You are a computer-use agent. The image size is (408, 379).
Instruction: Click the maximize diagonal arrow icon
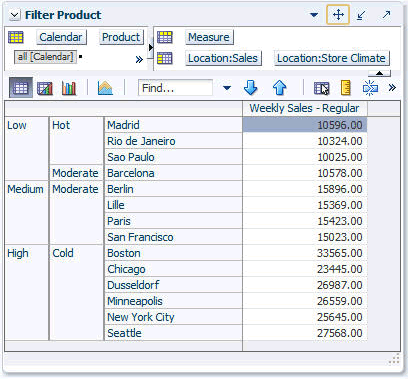point(386,14)
